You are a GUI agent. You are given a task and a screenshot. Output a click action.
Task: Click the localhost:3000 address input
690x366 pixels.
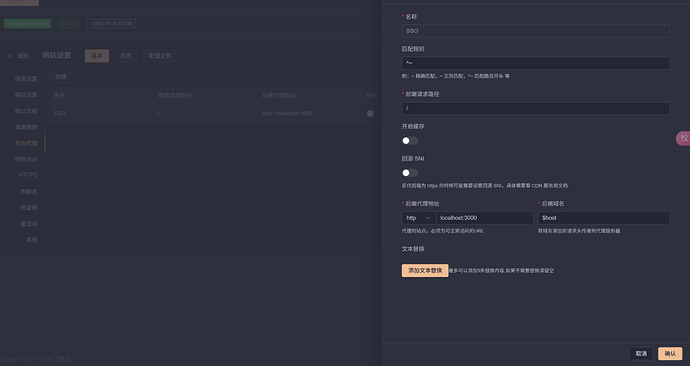click(485, 218)
